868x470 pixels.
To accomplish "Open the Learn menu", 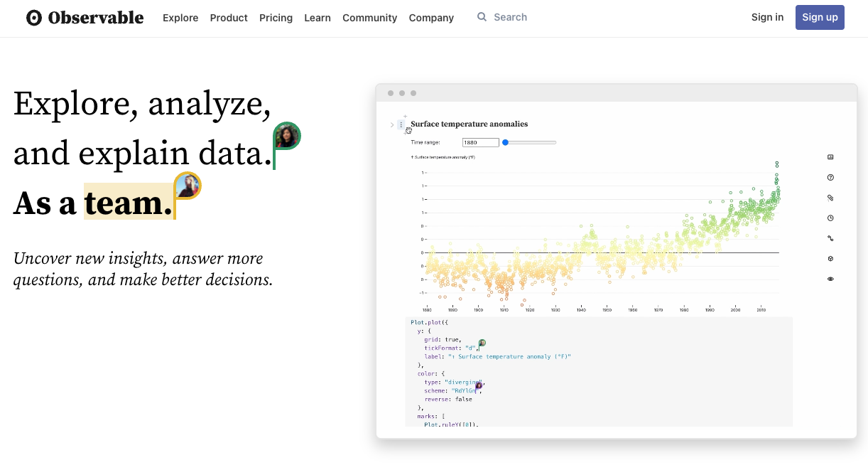I will (318, 18).
